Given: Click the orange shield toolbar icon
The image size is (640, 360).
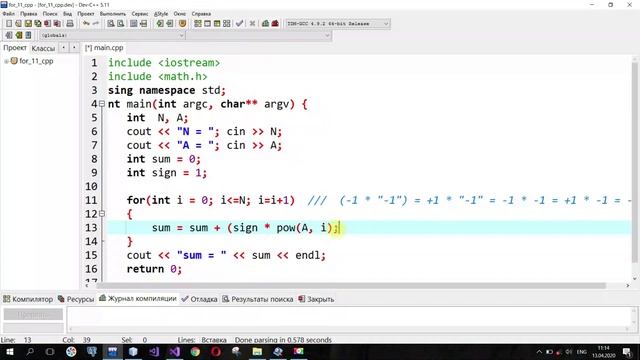Looking at the screenshot, I should pyautogui.click(x=182, y=24).
